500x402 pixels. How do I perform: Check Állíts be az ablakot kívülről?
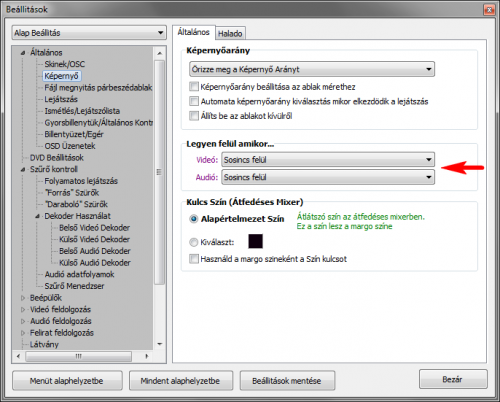click(x=194, y=116)
